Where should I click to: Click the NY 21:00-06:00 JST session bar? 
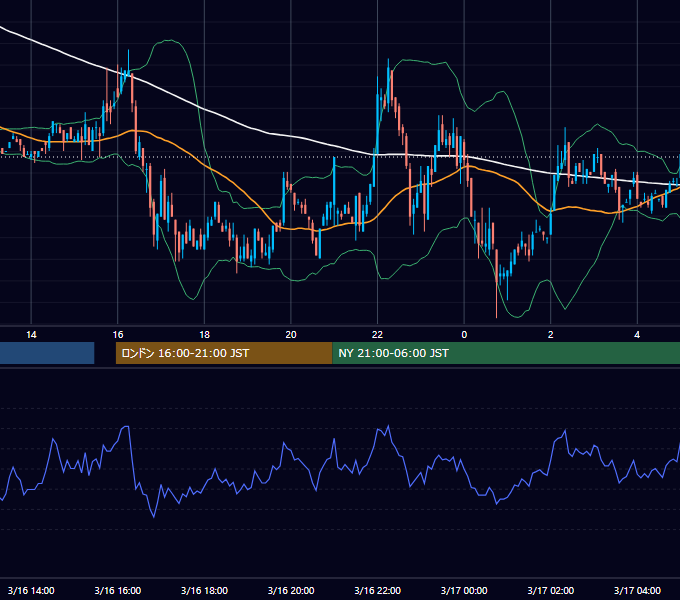[506, 353]
